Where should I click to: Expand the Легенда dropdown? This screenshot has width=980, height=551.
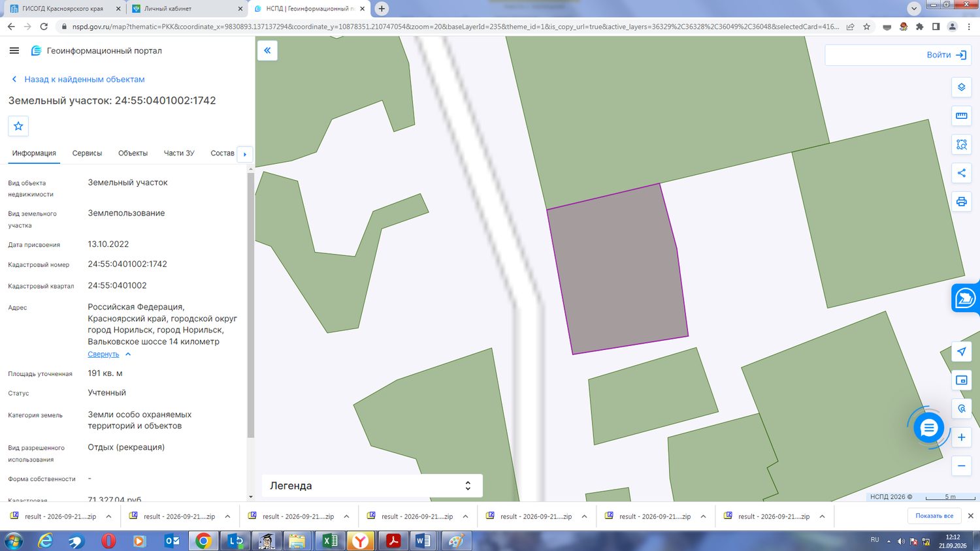[x=372, y=486]
